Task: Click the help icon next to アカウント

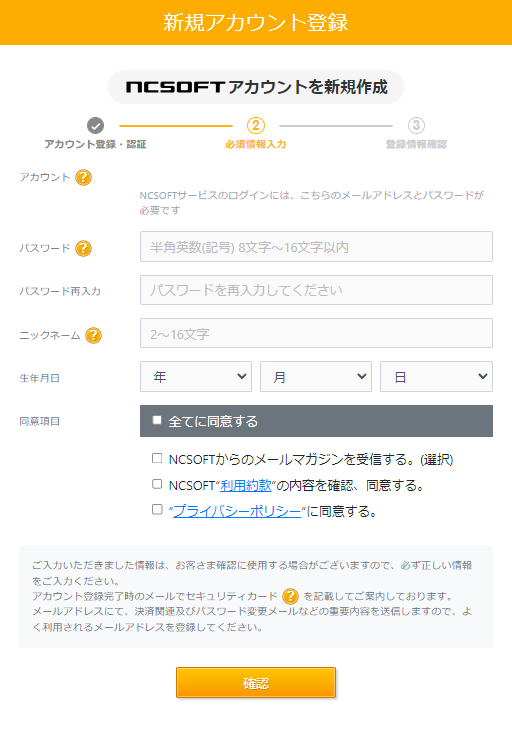Action: (x=84, y=177)
